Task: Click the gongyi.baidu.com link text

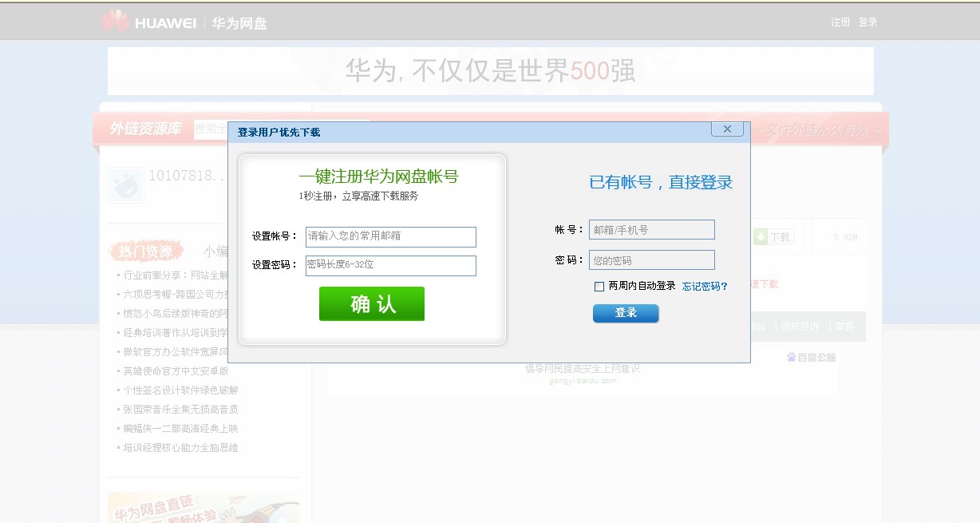Action: 583,381
